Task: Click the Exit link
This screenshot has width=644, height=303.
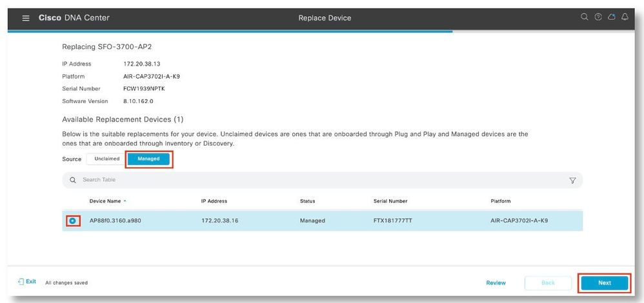Action: coord(27,282)
